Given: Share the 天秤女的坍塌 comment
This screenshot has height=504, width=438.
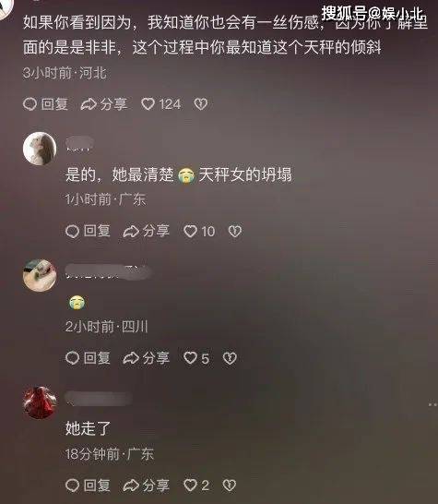Looking at the screenshot, I should [x=146, y=231].
